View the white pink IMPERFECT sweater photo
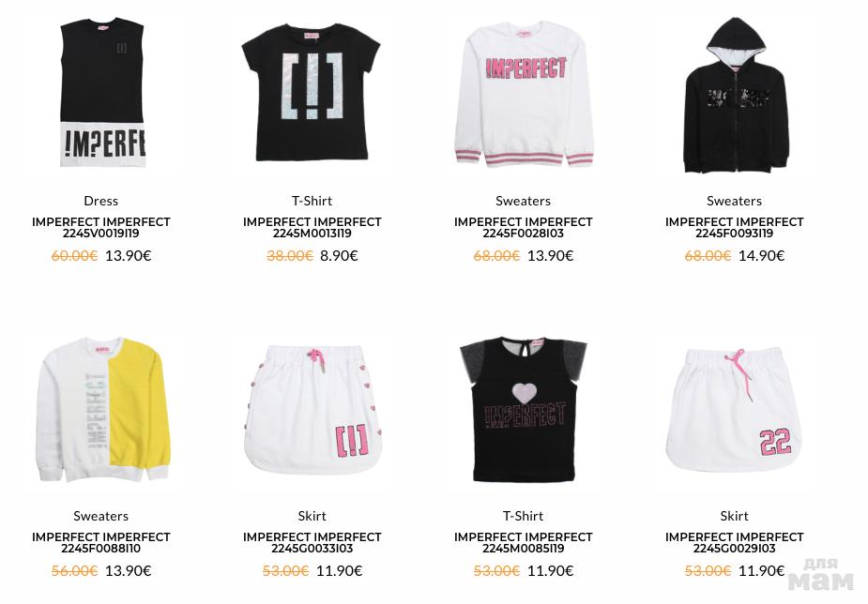 coord(523,94)
